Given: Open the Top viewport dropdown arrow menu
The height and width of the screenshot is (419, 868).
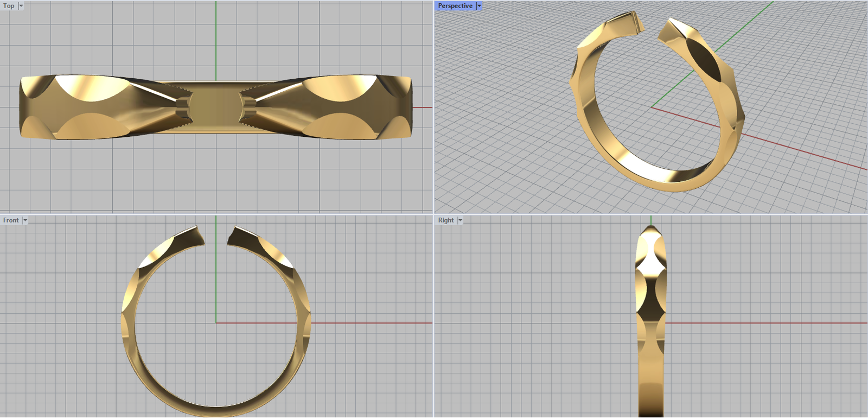Looking at the screenshot, I should [x=21, y=6].
